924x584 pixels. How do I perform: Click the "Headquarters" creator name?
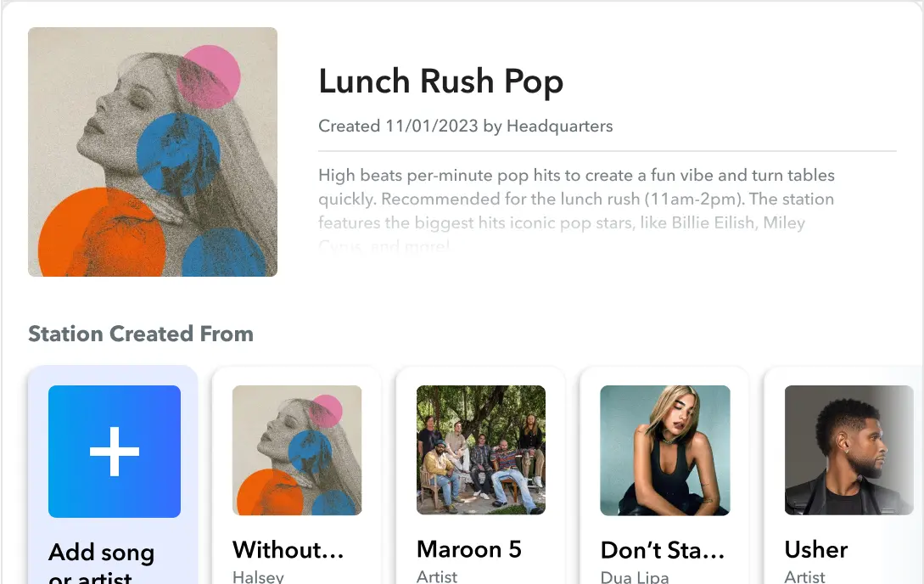click(x=559, y=126)
